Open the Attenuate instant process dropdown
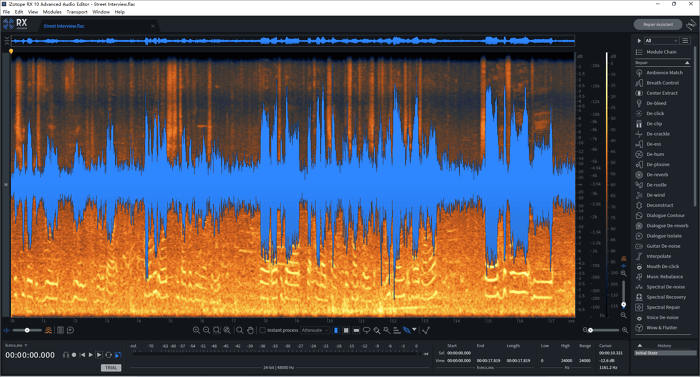The height and width of the screenshot is (377, 700). tap(315, 330)
